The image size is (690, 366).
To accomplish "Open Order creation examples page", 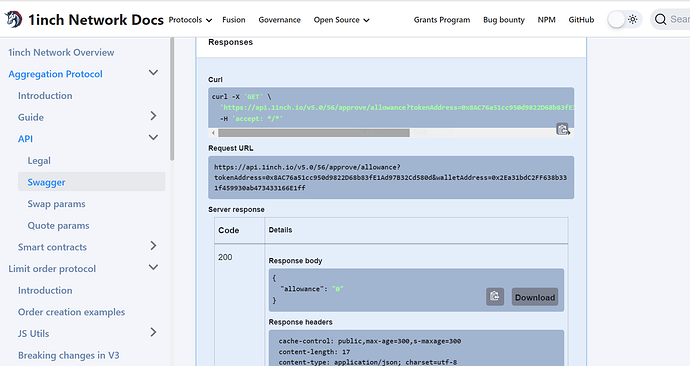I will (71, 312).
